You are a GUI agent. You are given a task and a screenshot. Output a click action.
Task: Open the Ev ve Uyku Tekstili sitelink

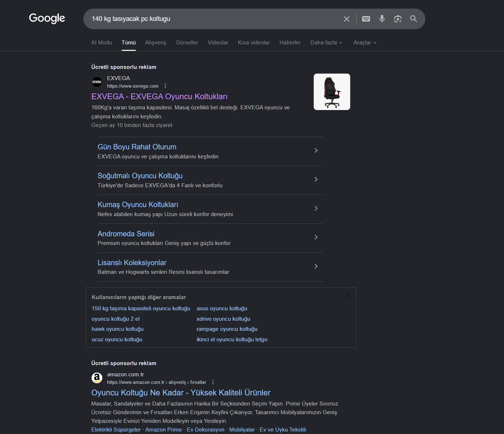click(x=283, y=430)
